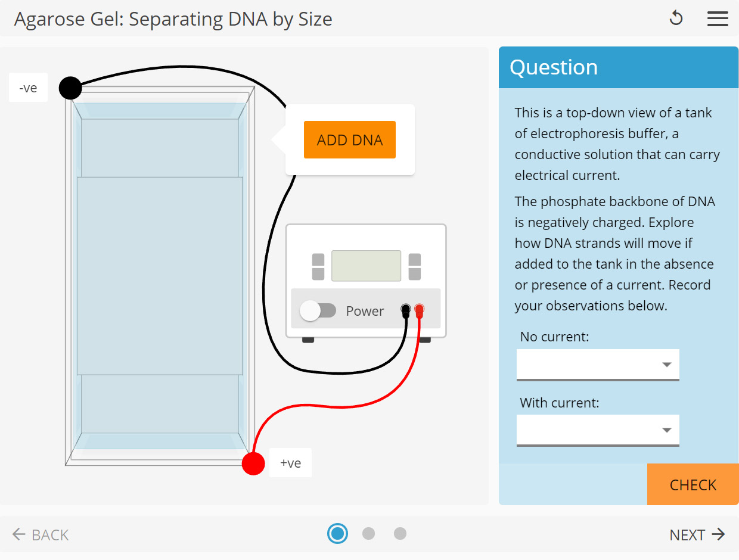Click the black -ve electrode on the tank
Screen dimensions: 739x560
[x=70, y=87]
